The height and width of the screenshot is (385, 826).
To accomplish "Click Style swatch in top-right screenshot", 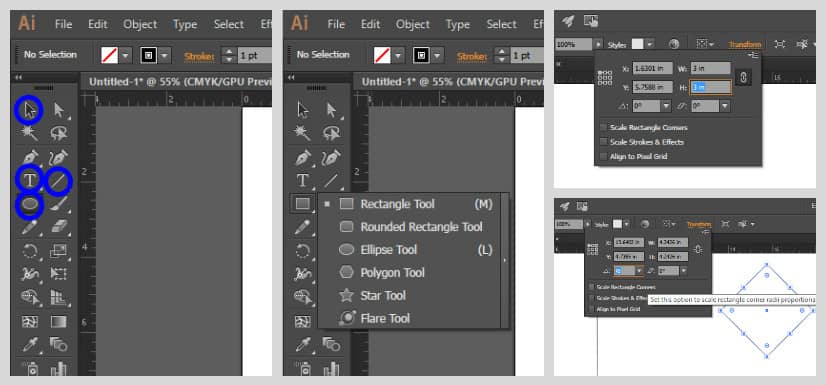I will click(637, 44).
